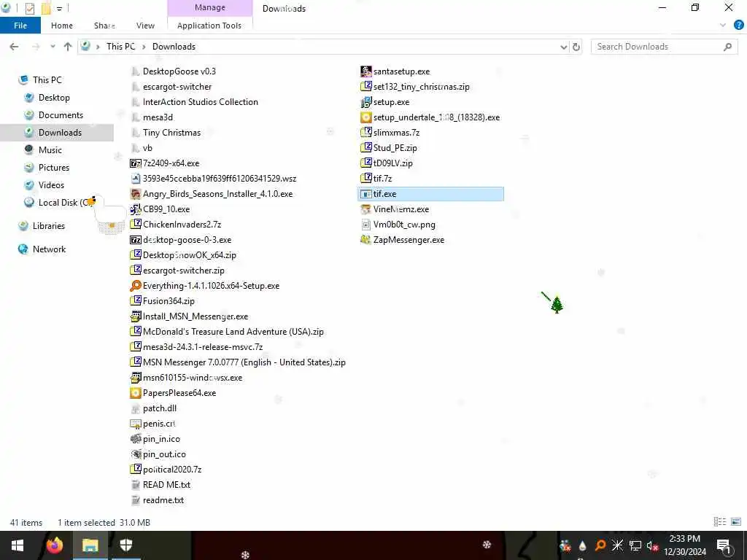
Task: Click This PC in the address breadcrumb
Action: click(120, 47)
